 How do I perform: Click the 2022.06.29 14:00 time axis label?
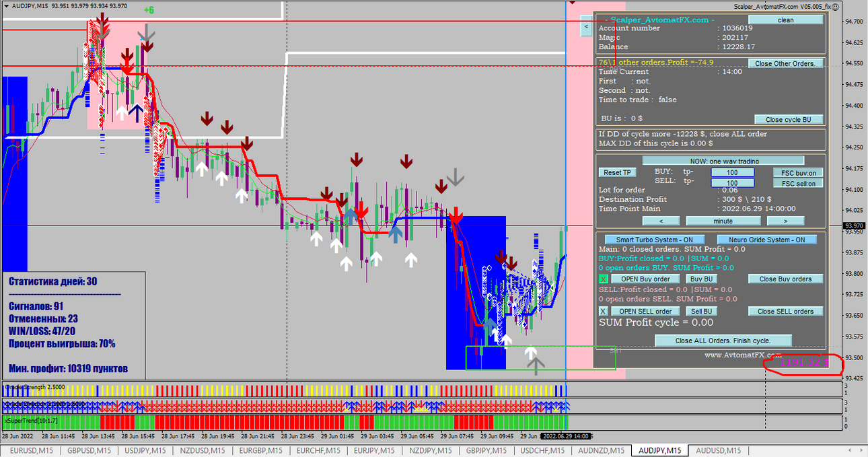tap(566, 436)
